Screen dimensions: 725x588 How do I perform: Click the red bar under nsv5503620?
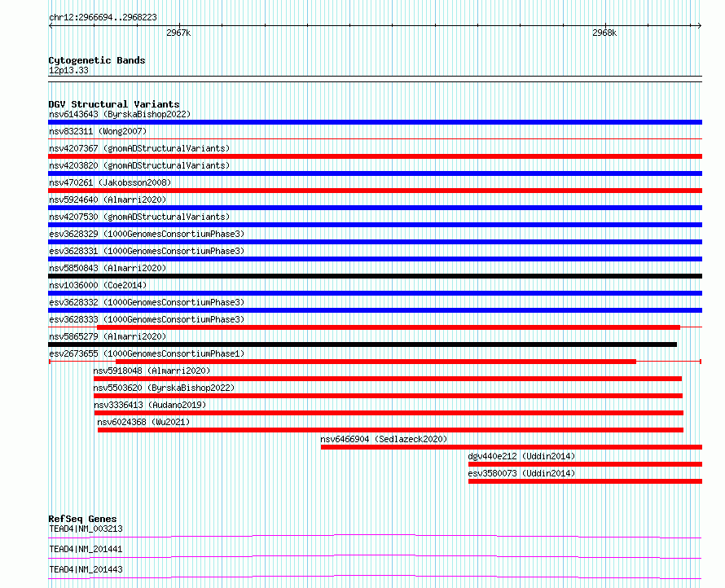coord(388,396)
